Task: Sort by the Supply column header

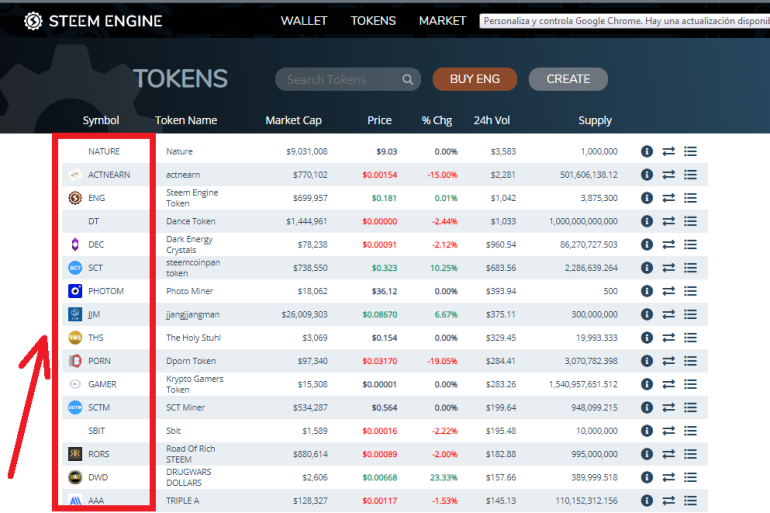Action: (595, 120)
